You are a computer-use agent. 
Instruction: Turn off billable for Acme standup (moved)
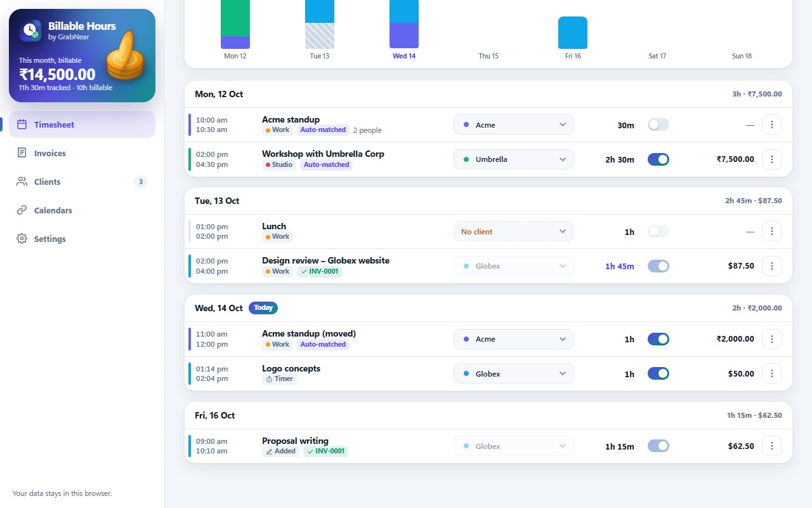click(658, 339)
